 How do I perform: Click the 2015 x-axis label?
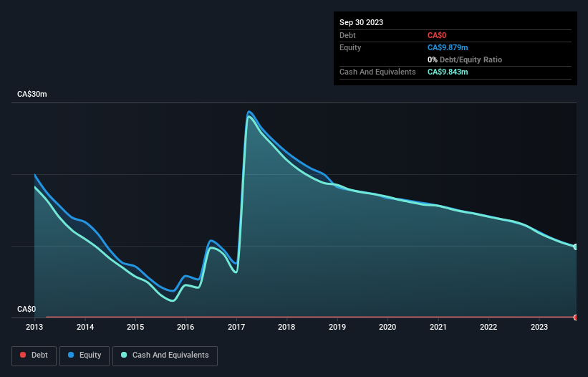click(135, 327)
